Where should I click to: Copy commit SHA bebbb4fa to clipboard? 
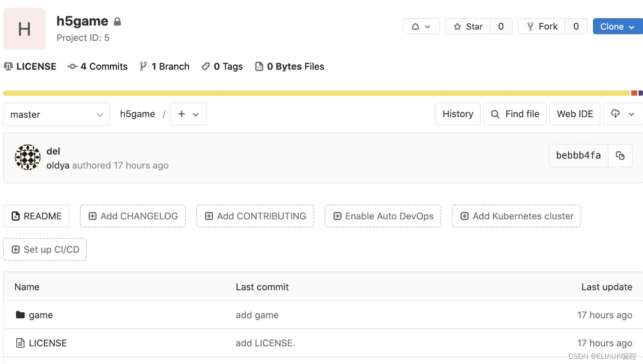pyautogui.click(x=620, y=156)
